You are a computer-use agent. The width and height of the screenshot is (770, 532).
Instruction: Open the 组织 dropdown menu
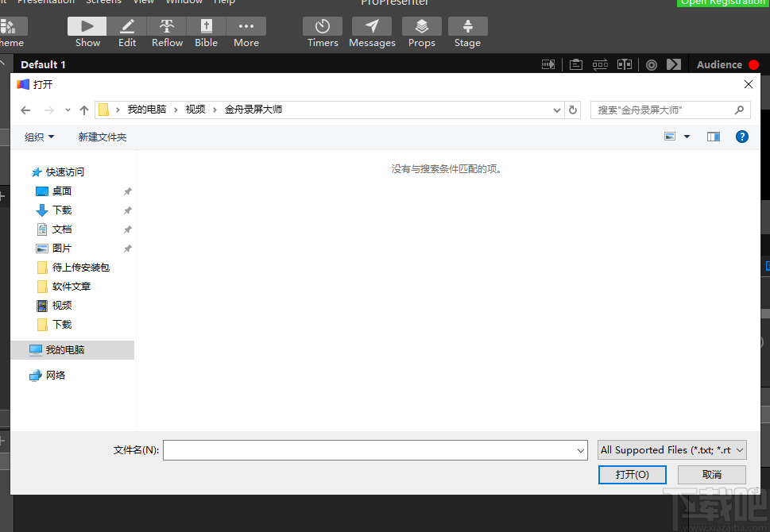point(38,136)
